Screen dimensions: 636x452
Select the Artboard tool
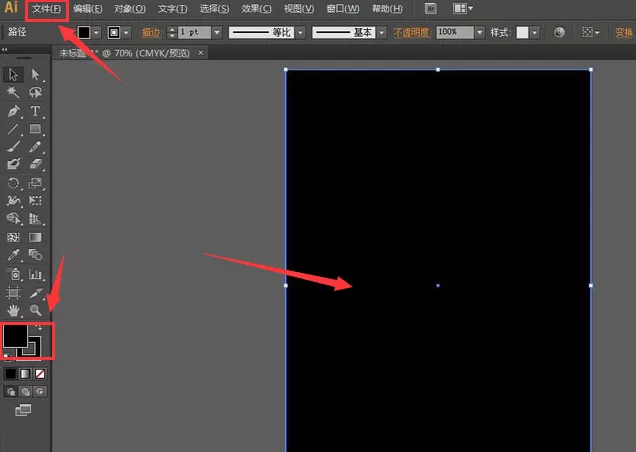[13, 293]
